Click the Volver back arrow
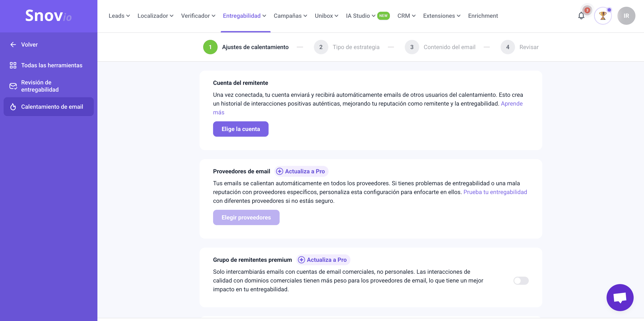 coord(13,44)
